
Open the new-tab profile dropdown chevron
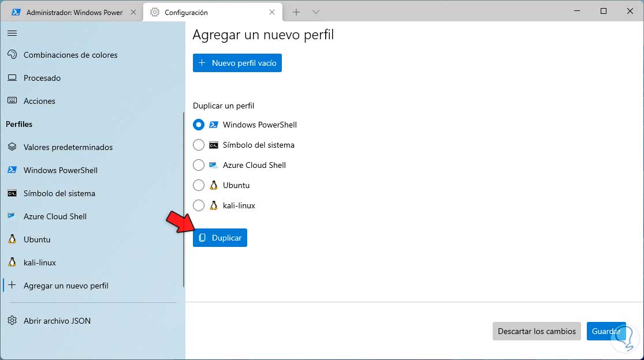316,12
